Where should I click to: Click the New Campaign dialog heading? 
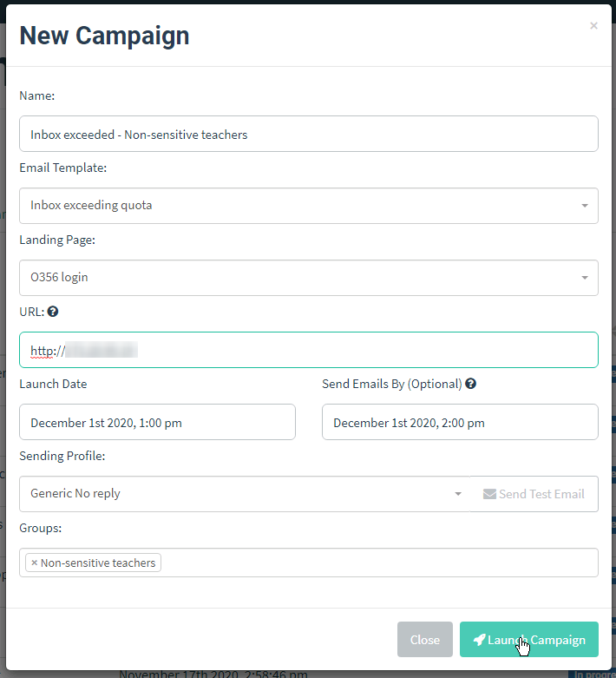tap(104, 36)
